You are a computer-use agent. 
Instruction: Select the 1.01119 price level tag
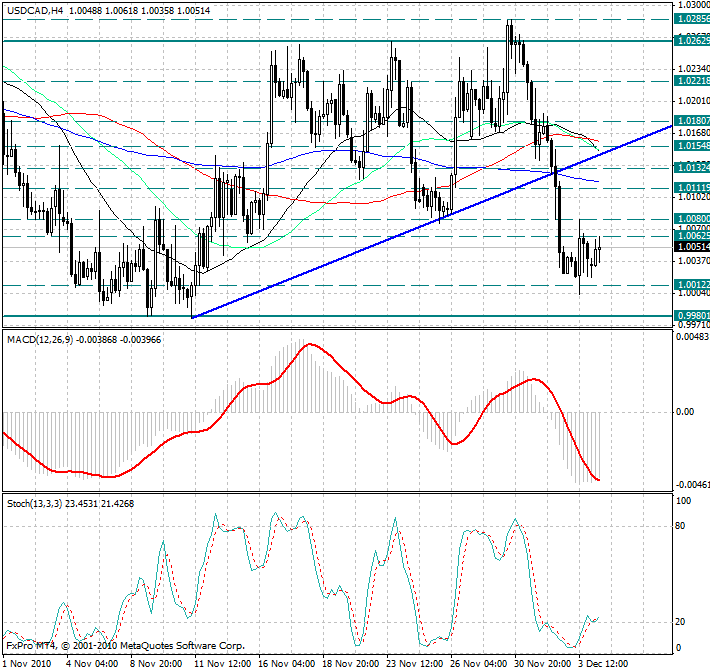click(691, 188)
